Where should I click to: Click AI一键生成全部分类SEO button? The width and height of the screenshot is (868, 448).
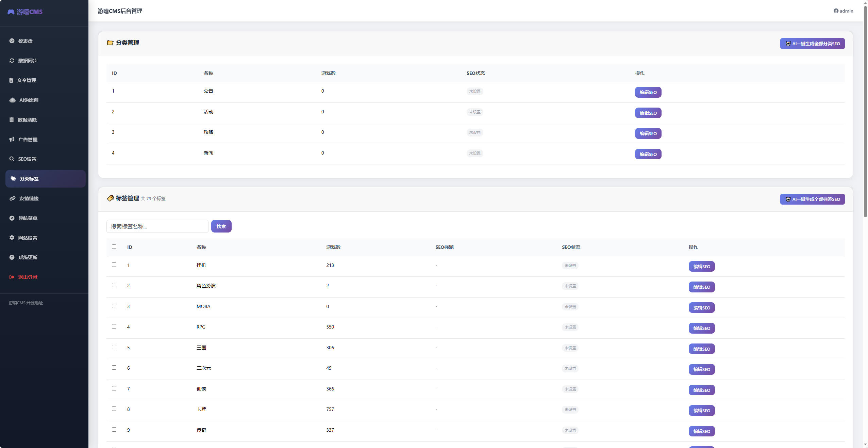tap(812, 44)
